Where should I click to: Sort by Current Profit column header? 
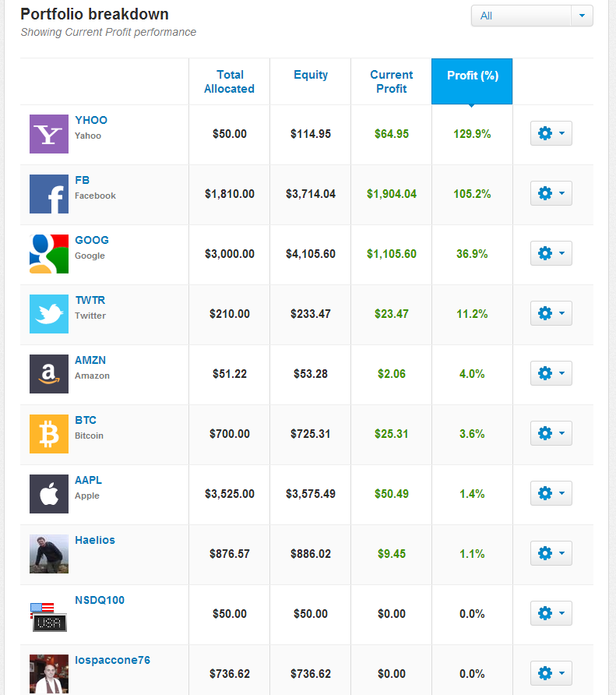pos(391,82)
